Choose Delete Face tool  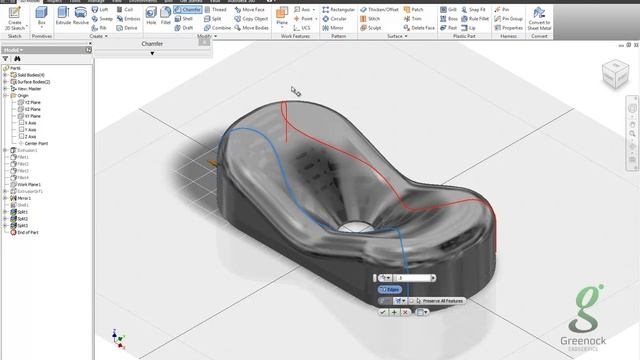419,28
